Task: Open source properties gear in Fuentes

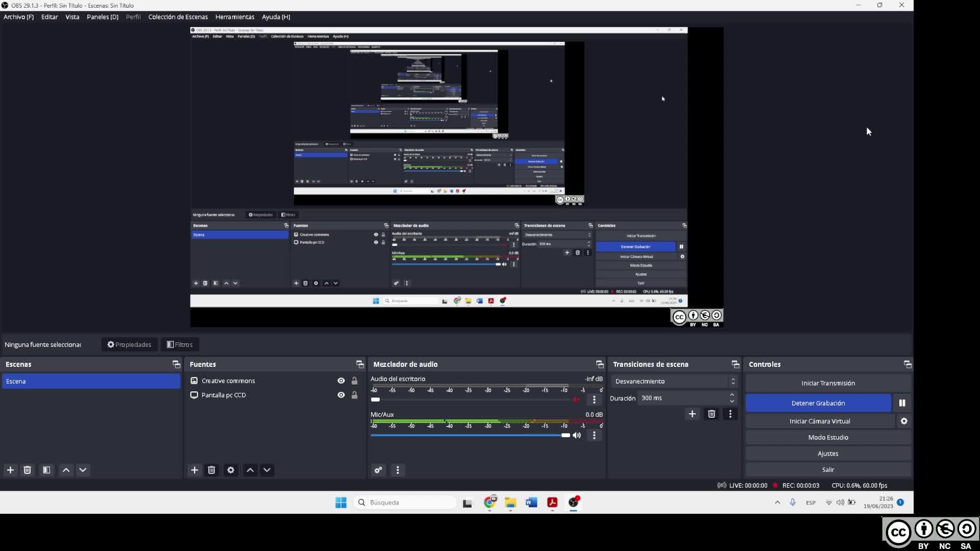Action: pyautogui.click(x=231, y=470)
